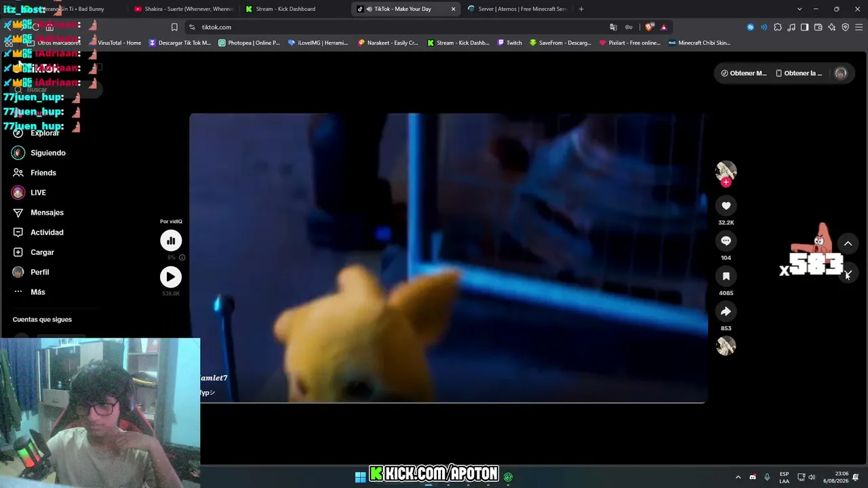Viewport: 868px width, 488px height.
Task: Open the iLoveIMG bookmark
Action: point(318,43)
